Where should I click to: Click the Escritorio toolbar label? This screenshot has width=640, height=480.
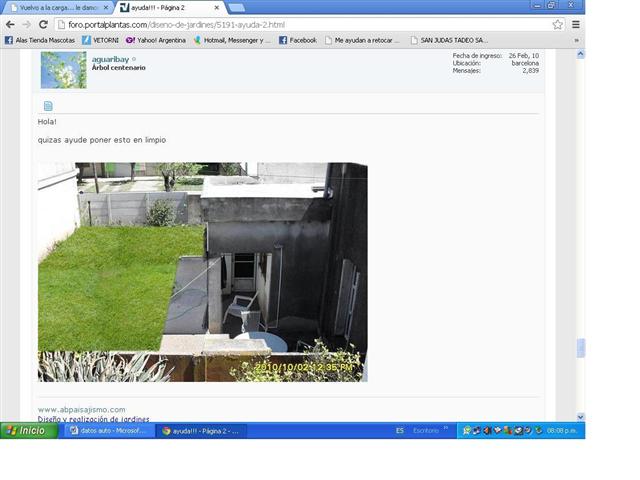pyautogui.click(x=426, y=431)
